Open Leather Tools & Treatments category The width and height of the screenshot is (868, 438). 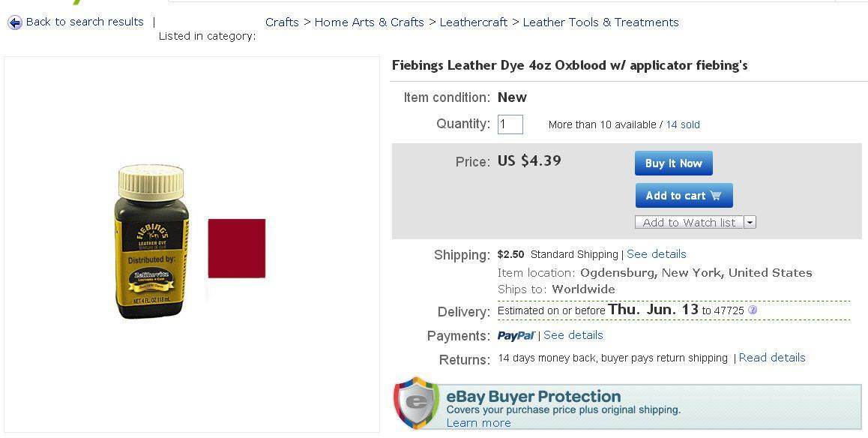[600, 22]
